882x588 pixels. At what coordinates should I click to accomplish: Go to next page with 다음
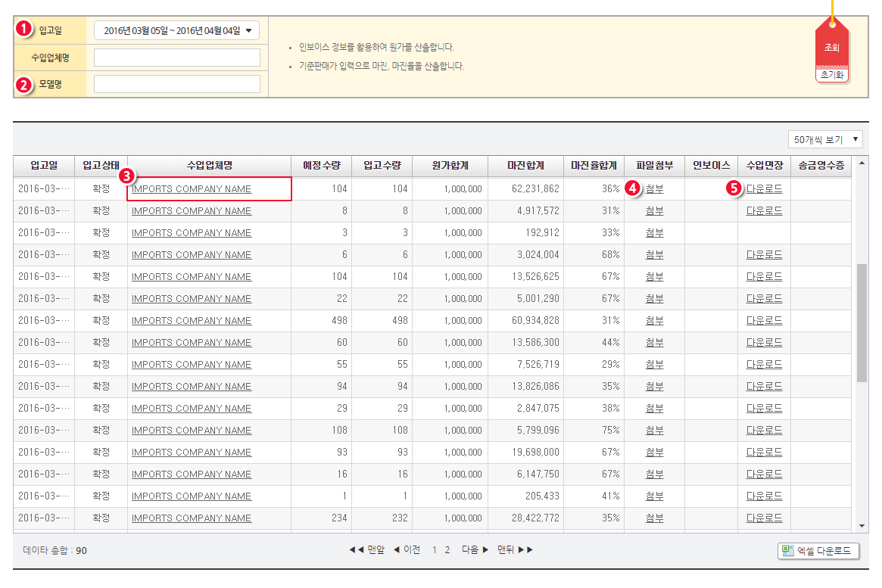tap(475, 549)
